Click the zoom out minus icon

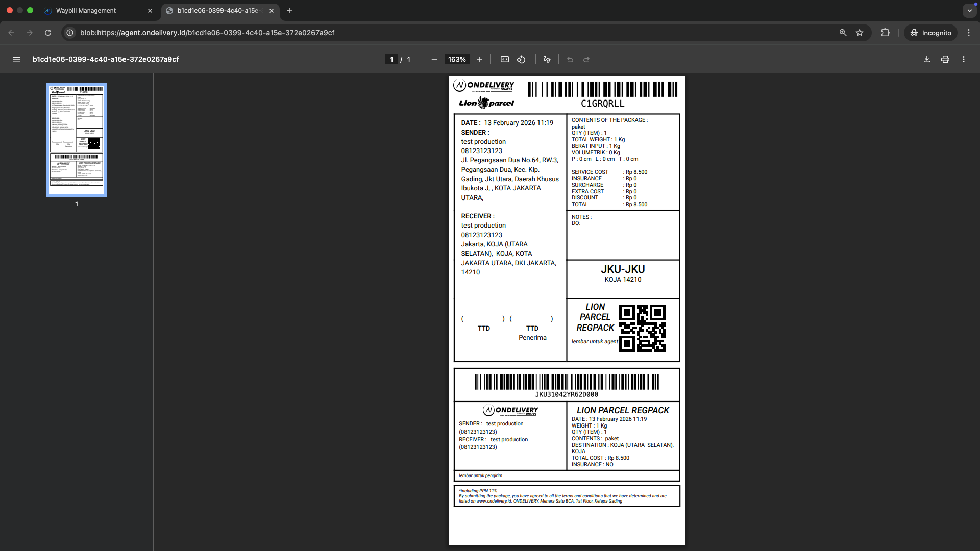pos(434,59)
